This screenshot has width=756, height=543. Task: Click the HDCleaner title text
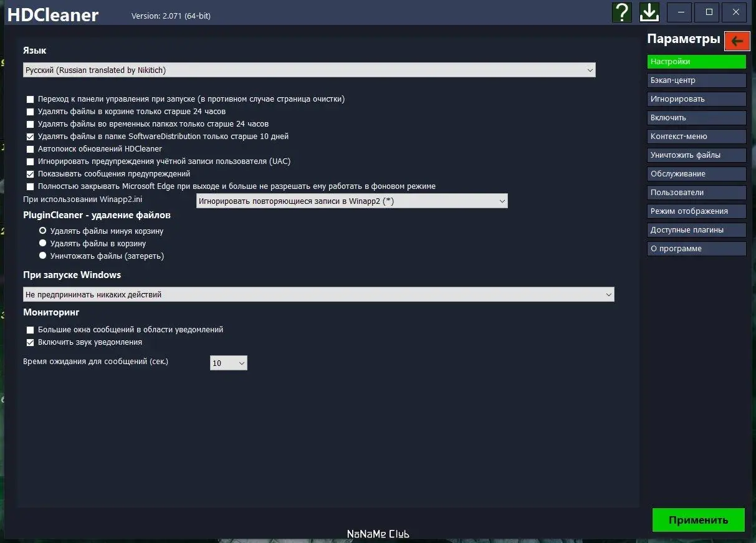[52, 14]
